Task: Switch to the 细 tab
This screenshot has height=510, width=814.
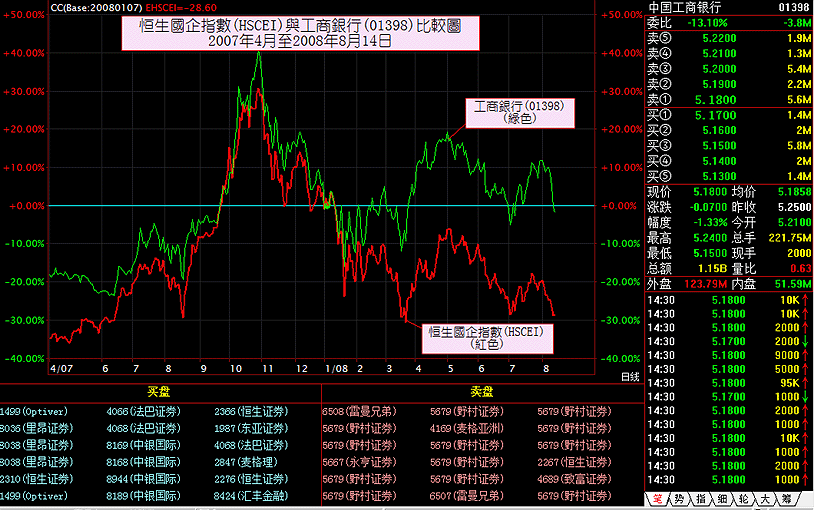Action: click(x=723, y=499)
